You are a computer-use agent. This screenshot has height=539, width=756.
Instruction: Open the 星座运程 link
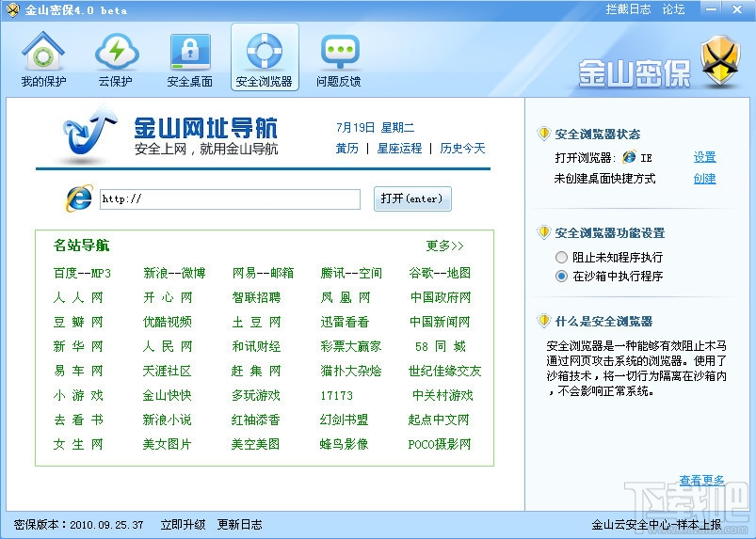tap(399, 149)
